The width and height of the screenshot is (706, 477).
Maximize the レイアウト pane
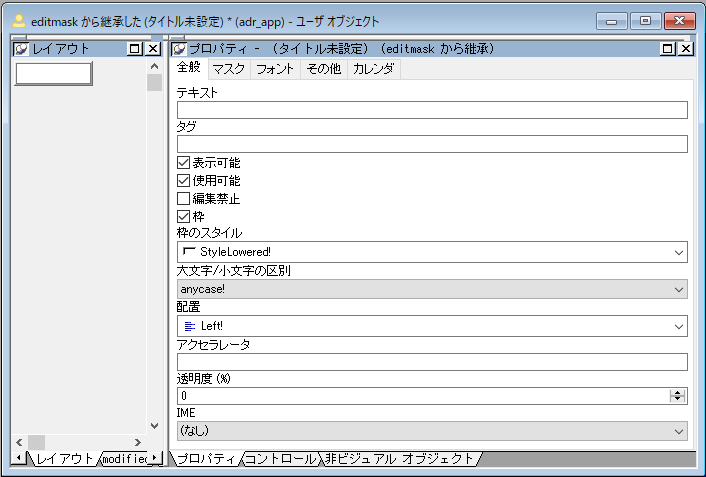coord(135,49)
